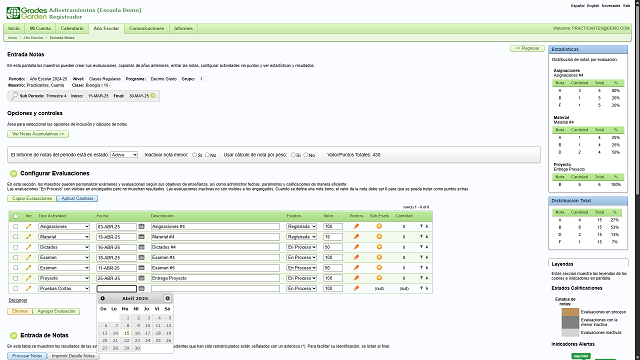Open the Informes tab
The height and width of the screenshot is (360, 640).
coord(183,29)
